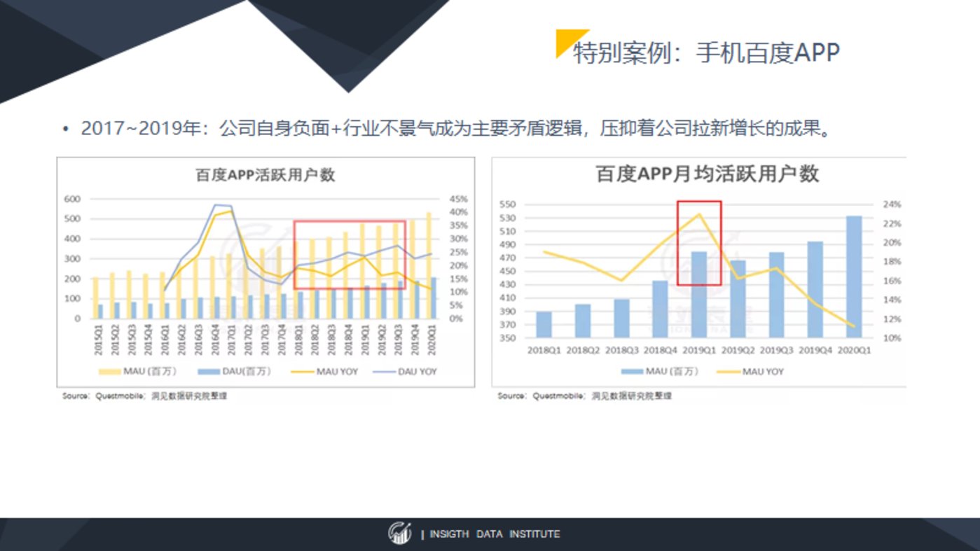Click the INSIGTH DATA INSTITUTE footer text
The image size is (980, 551).
click(495, 534)
